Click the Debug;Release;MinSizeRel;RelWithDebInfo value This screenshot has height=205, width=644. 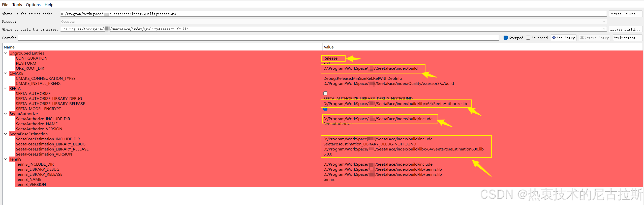[x=363, y=79]
